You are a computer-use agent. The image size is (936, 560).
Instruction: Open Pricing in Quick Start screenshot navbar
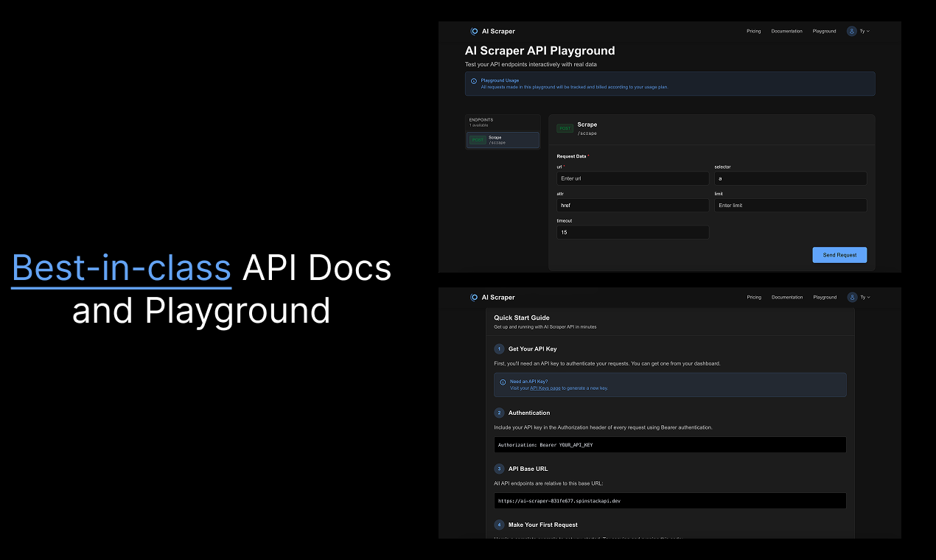click(754, 297)
